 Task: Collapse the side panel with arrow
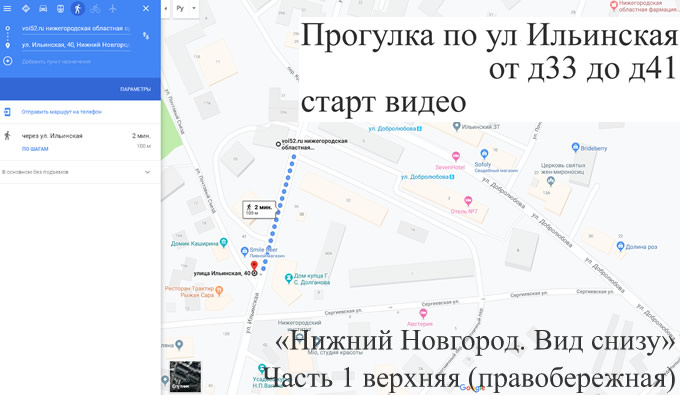[165, 8]
